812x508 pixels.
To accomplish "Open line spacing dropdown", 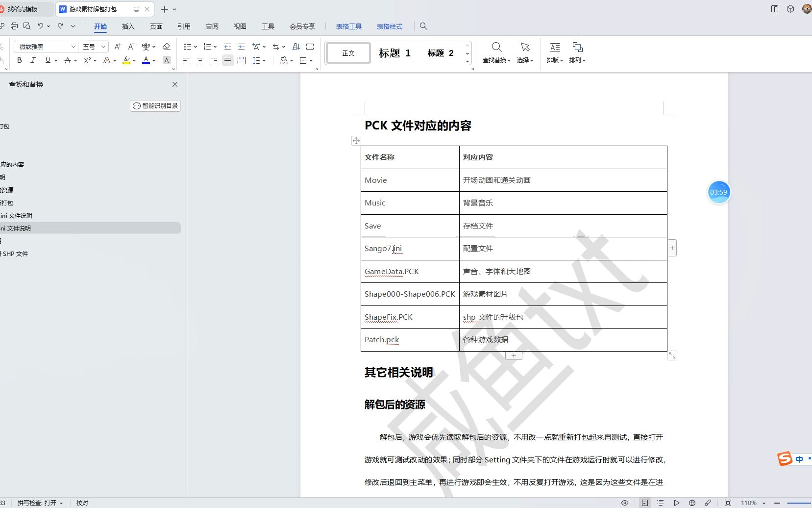I will point(265,61).
